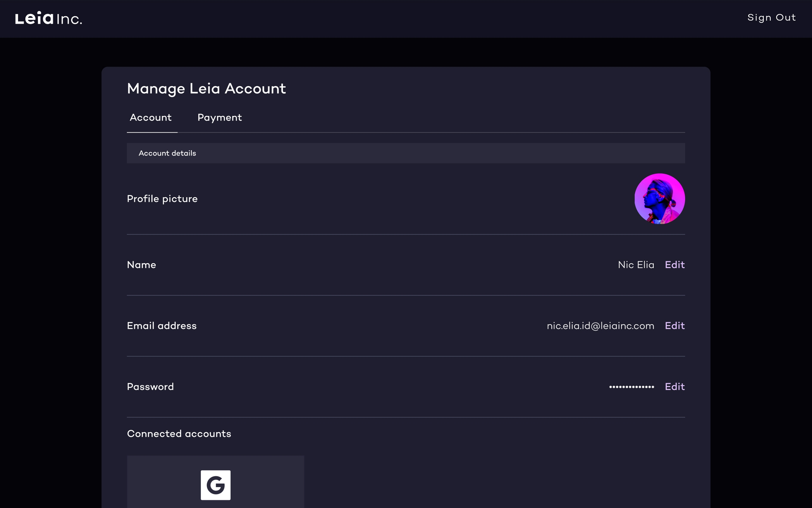This screenshot has height=508, width=812.
Task: Click the nic.elia.id@leiainc.com email text
Action: 600,326
